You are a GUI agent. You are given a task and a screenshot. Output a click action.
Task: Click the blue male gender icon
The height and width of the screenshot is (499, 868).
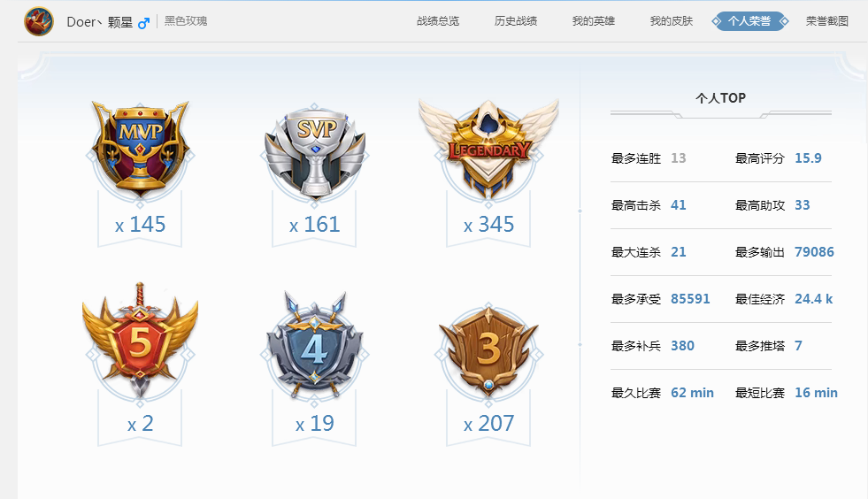(x=144, y=23)
